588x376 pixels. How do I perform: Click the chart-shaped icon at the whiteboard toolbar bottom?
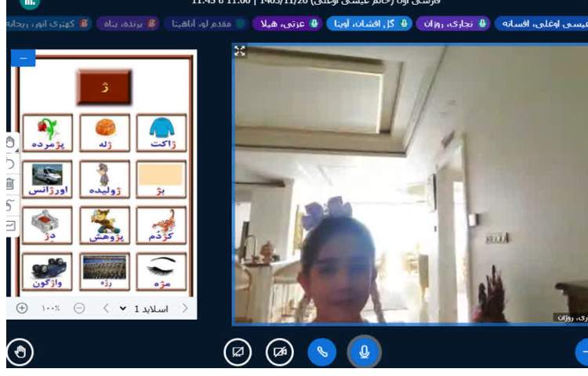10,226
